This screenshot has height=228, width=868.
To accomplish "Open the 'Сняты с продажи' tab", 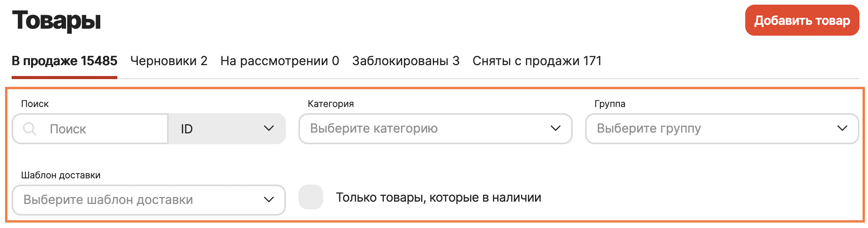I will click(536, 60).
